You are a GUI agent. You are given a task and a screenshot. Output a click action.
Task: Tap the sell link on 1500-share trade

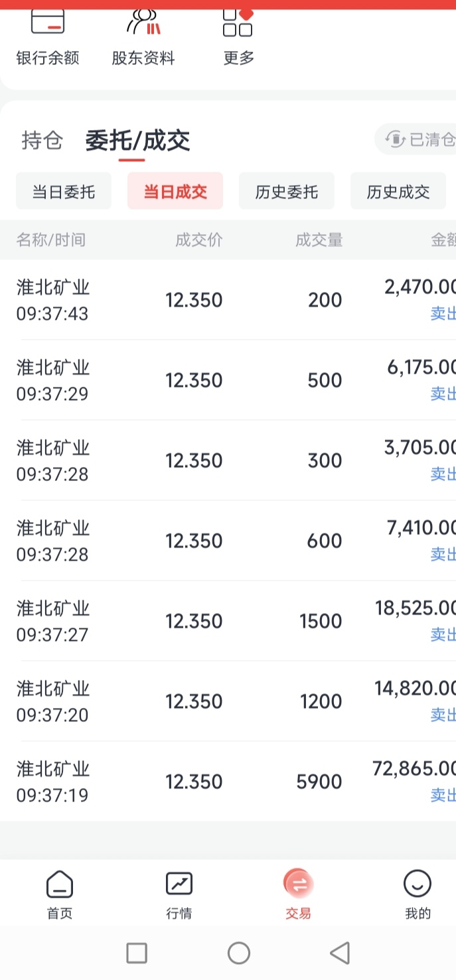(443, 634)
